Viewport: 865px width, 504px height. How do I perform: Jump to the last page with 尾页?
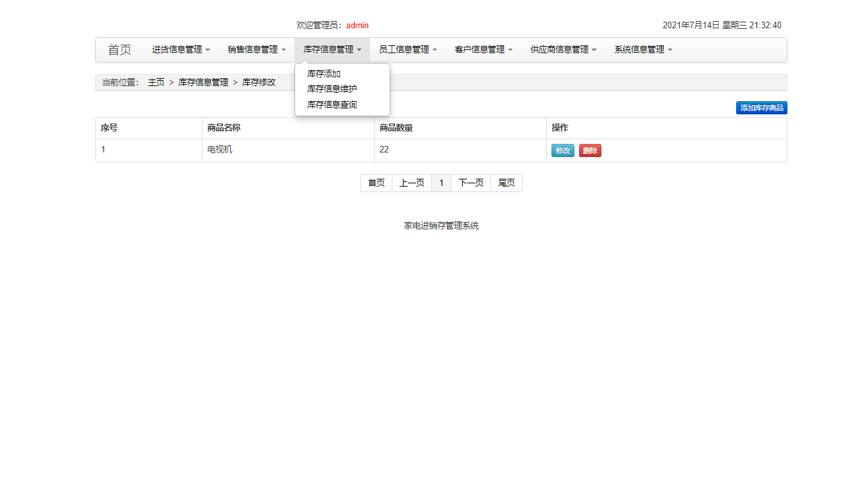click(x=506, y=183)
